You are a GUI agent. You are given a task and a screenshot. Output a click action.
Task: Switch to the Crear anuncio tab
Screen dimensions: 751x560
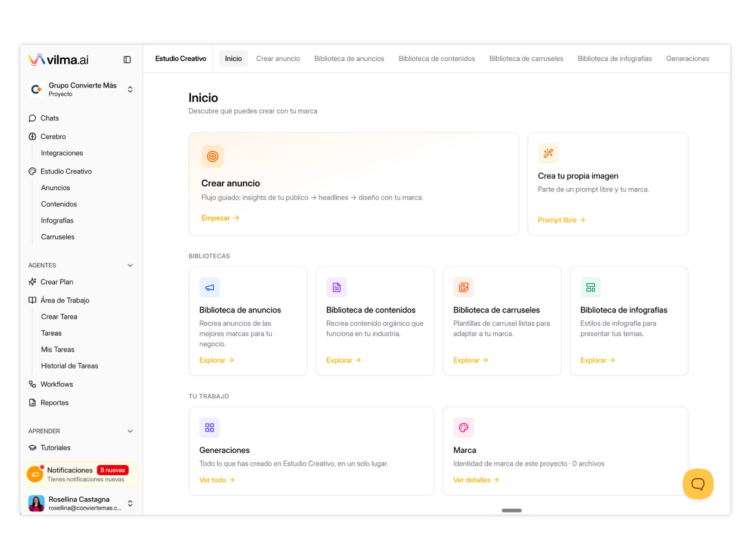278,59
